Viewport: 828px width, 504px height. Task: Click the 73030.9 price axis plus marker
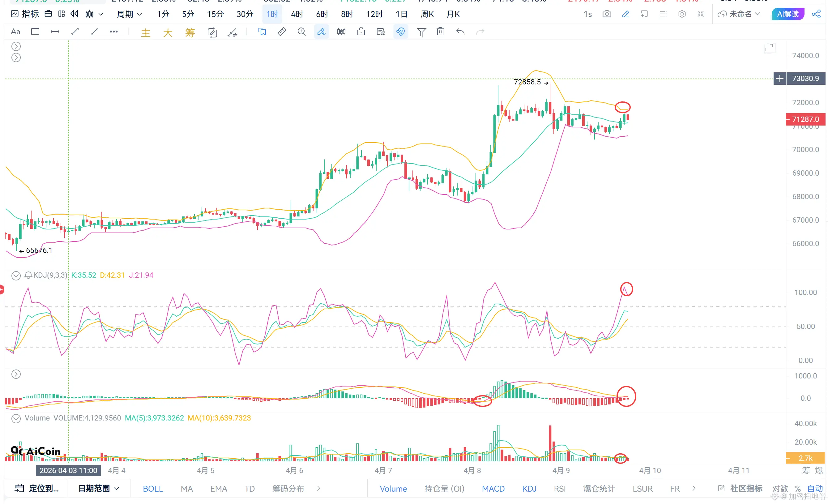[x=779, y=79]
